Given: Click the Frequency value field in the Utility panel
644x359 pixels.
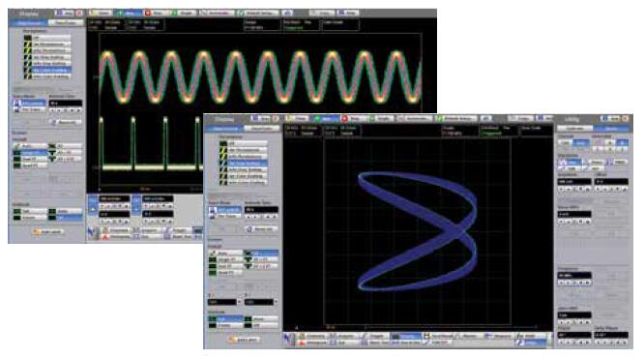Looking at the screenshot, I should (x=574, y=275).
